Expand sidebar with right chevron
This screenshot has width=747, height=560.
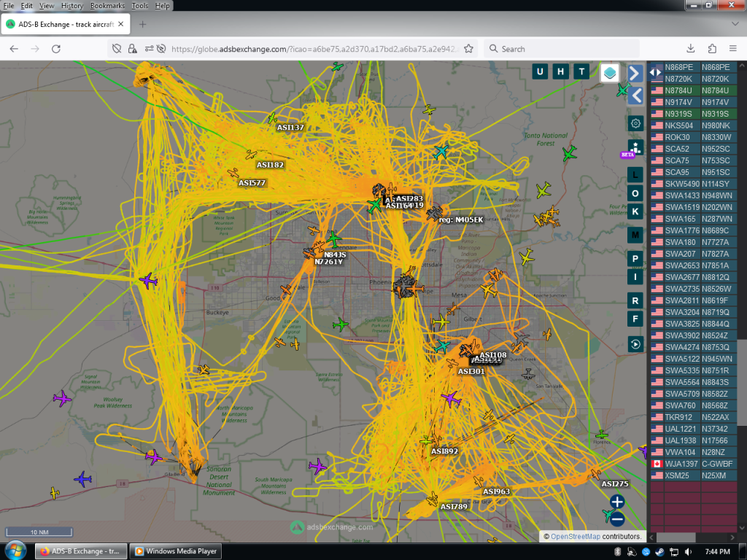(x=635, y=74)
